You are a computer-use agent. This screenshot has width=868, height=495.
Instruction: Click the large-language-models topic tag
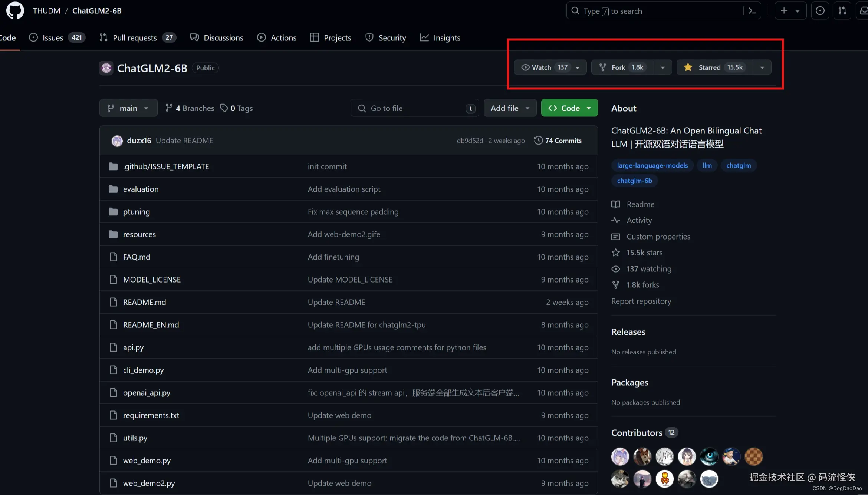(x=652, y=165)
